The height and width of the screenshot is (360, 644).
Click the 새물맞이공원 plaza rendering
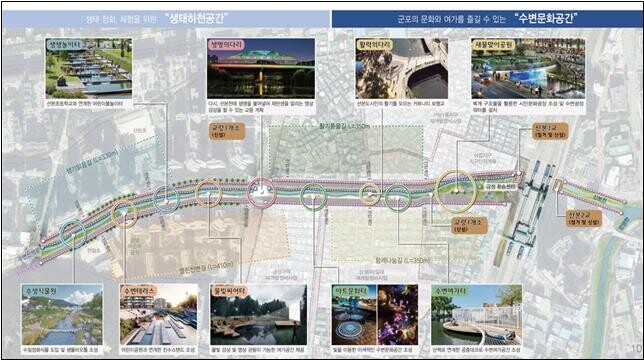(528, 68)
